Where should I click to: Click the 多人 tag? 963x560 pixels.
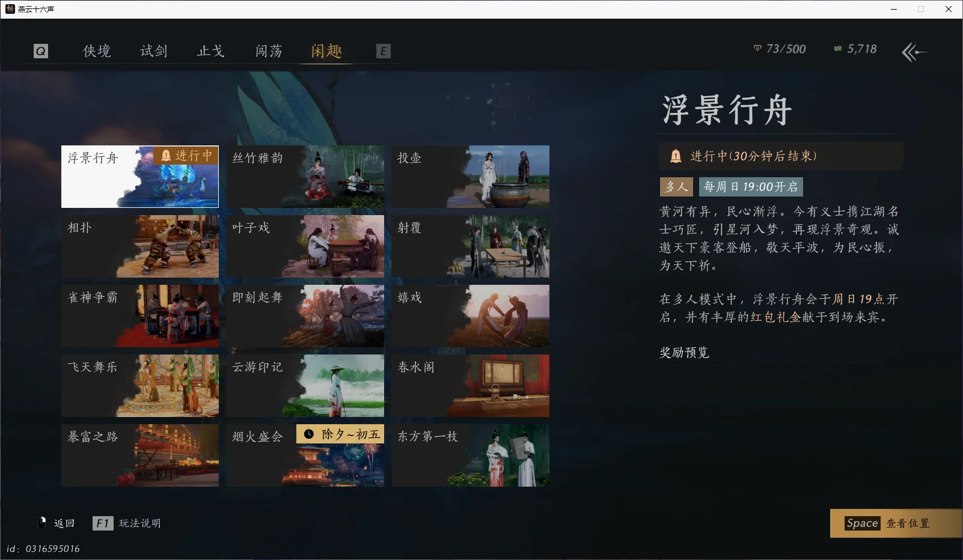click(676, 187)
